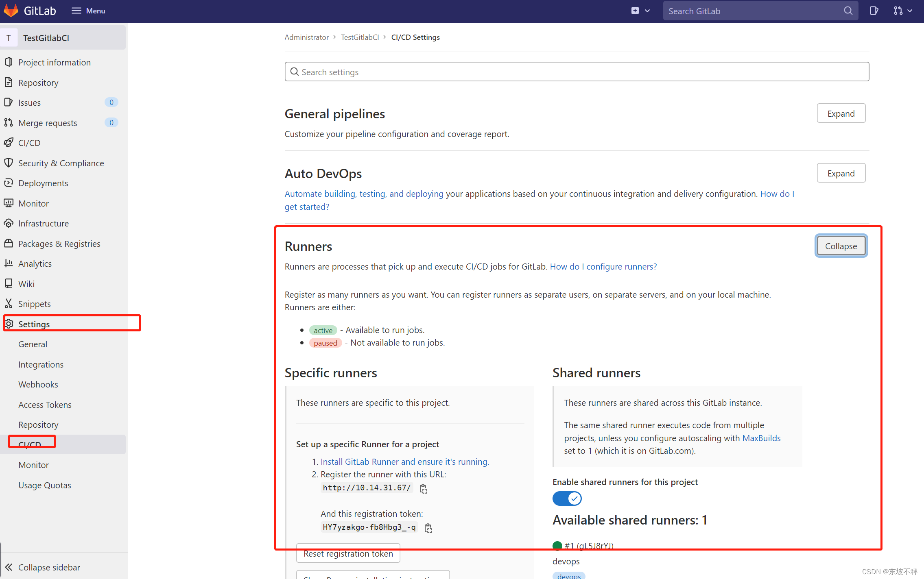Expand the General pipelines section
Viewport: 924px width, 579px height.
point(841,113)
